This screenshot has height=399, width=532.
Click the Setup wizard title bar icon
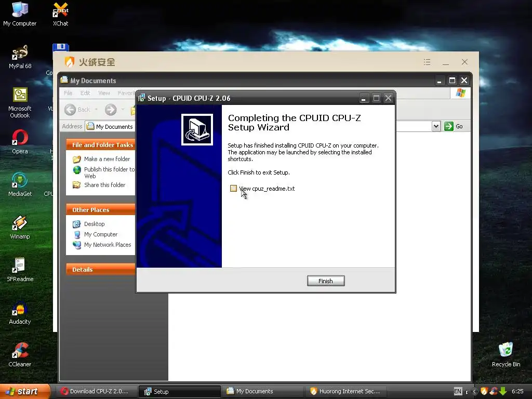pos(142,98)
